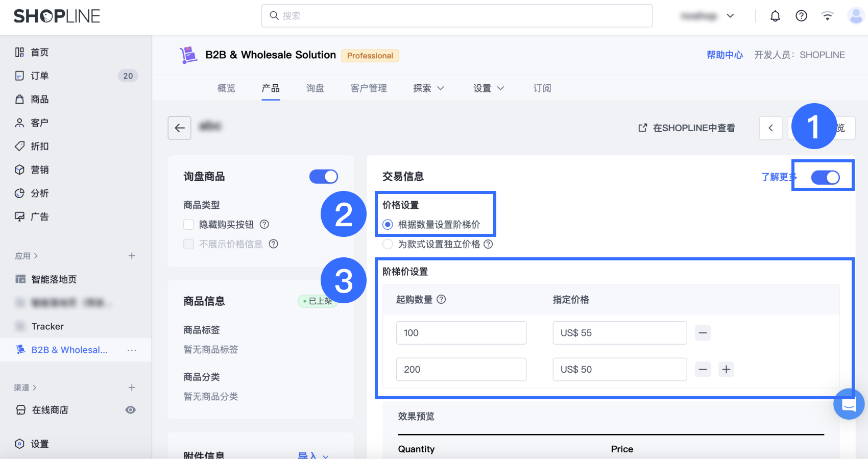The width and height of the screenshot is (868, 459).
Task: Toggle the 交易信息 switch
Action: click(x=826, y=177)
